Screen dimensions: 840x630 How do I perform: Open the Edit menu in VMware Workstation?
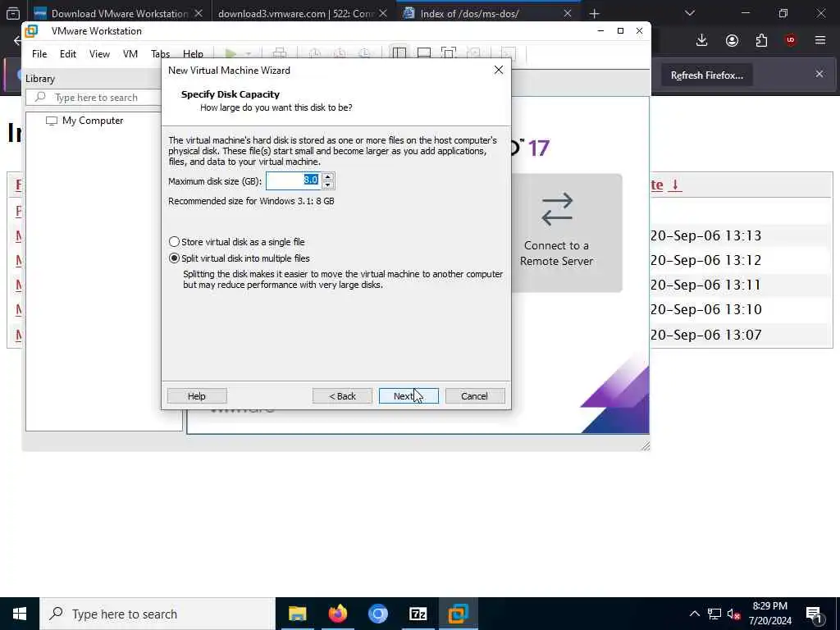[x=67, y=53]
